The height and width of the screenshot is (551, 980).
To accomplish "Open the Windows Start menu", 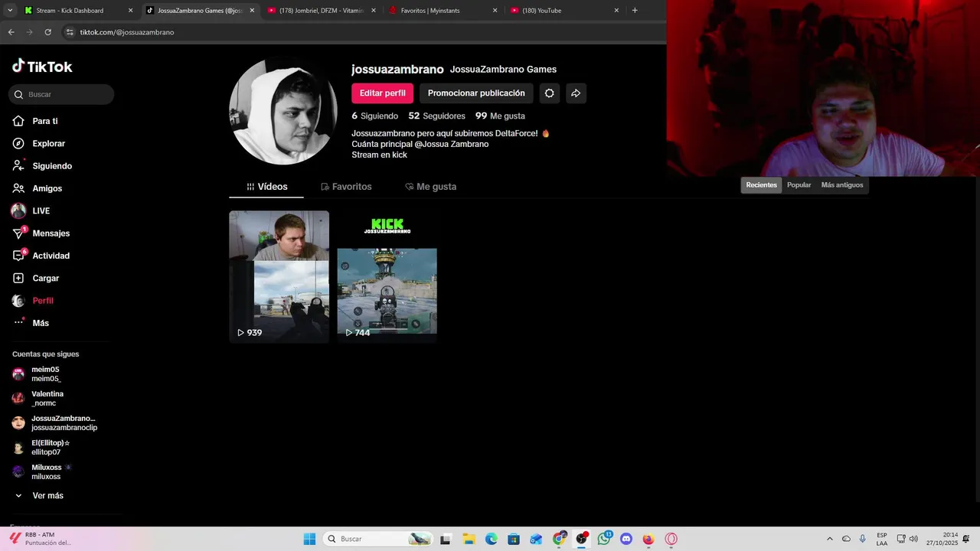I will coord(309,539).
